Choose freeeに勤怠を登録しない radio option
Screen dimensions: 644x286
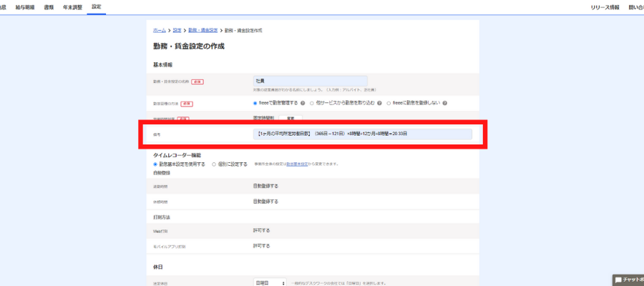pyautogui.click(x=389, y=103)
